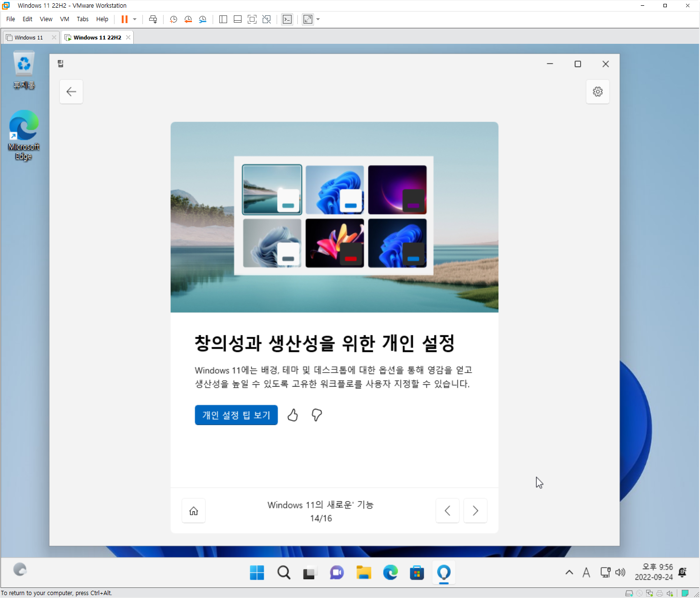Image resolution: width=700 pixels, height=598 pixels.
Task: Pause the virtual machine
Action: 125,19
